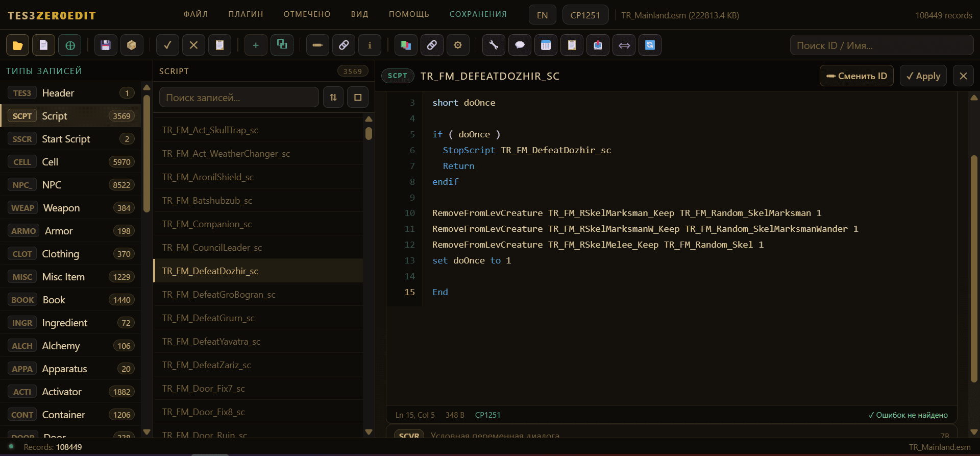The image size is (980, 456).
Task: Click the first clipboard toolbar icon
Action: [219, 45]
